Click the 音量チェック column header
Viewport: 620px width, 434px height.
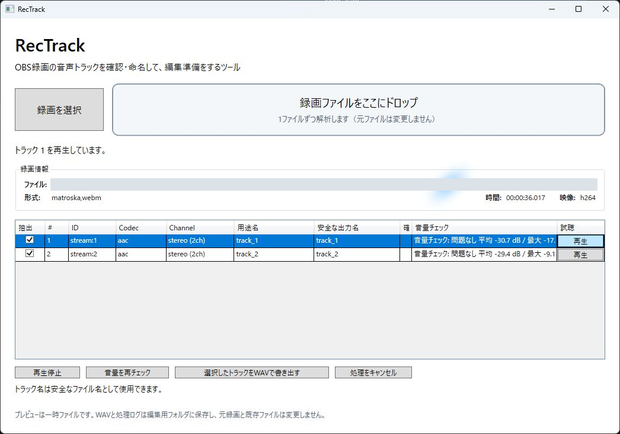point(484,228)
